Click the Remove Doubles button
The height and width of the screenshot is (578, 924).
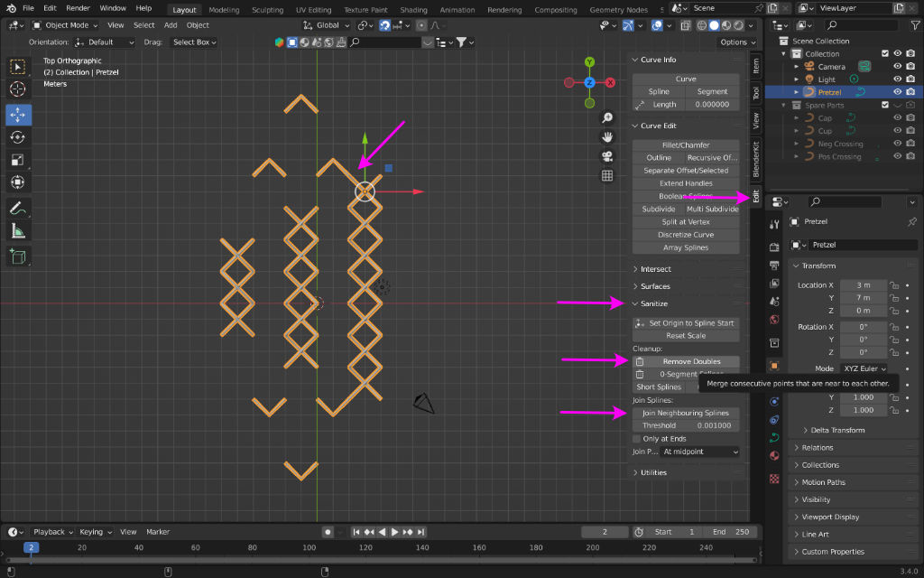click(691, 361)
